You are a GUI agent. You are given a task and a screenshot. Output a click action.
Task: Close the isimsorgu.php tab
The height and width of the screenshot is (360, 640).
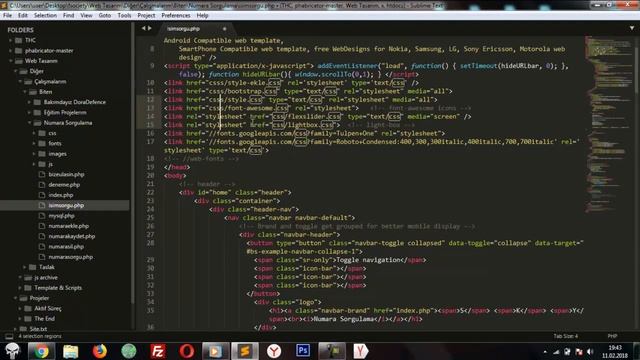pos(224,29)
